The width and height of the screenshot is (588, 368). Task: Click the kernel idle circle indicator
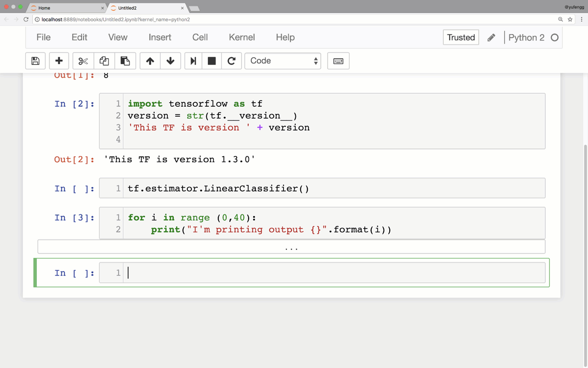coord(554,38)
